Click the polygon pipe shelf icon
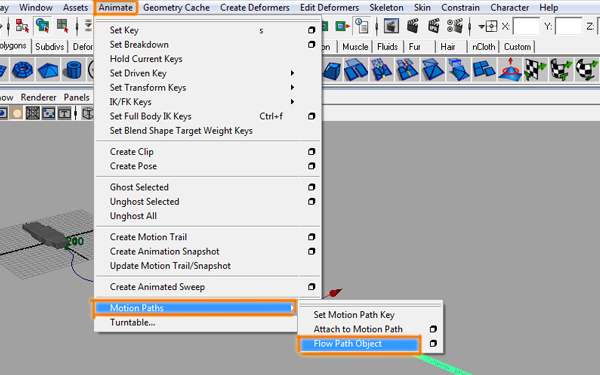This screenshot has width=600, height=375. click(x=73, y=70)
